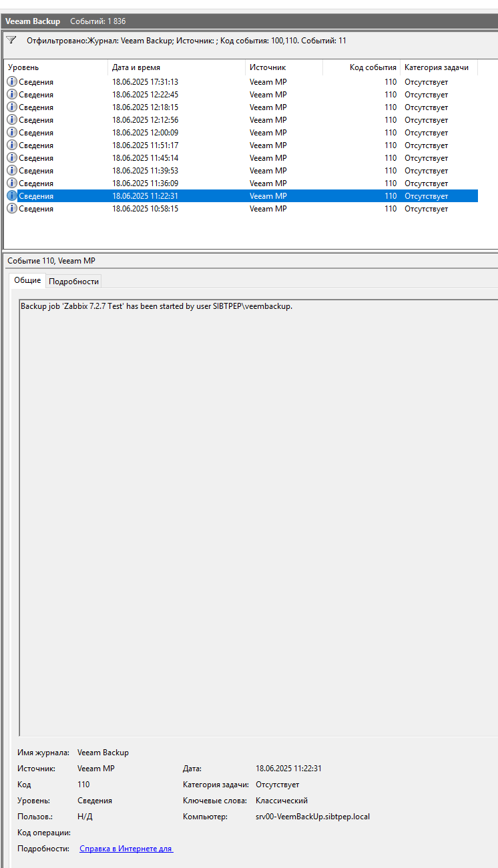Click computer name srv00-VeemBackUp.sibtpep.local
This screenshot has height=868, width=498.
coord(312,817)
